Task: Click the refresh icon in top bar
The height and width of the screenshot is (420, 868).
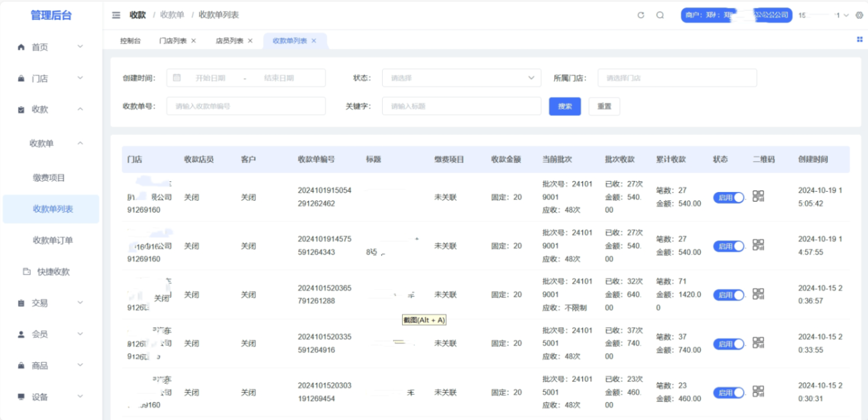Action: 641,15
